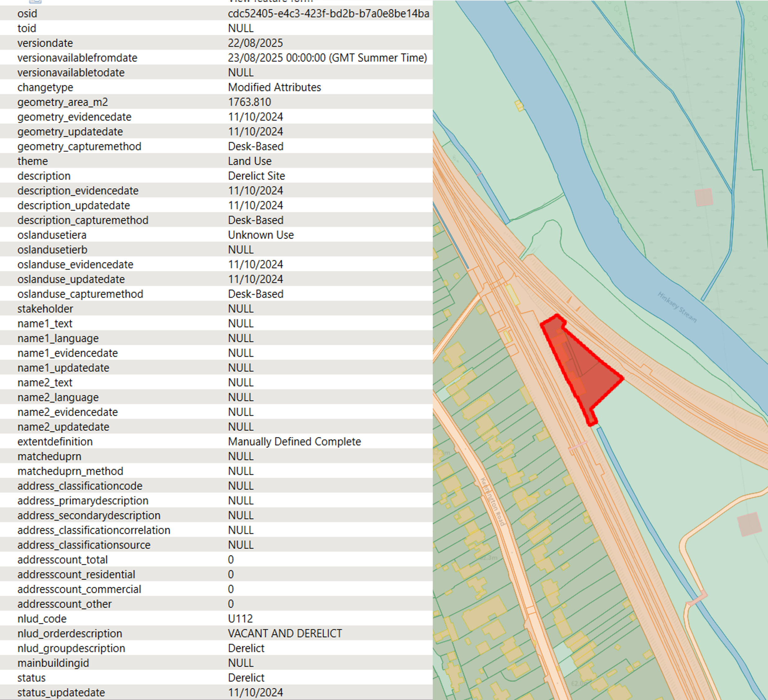
Task: Click the addresscount_total field name
Action: [62, 560]
